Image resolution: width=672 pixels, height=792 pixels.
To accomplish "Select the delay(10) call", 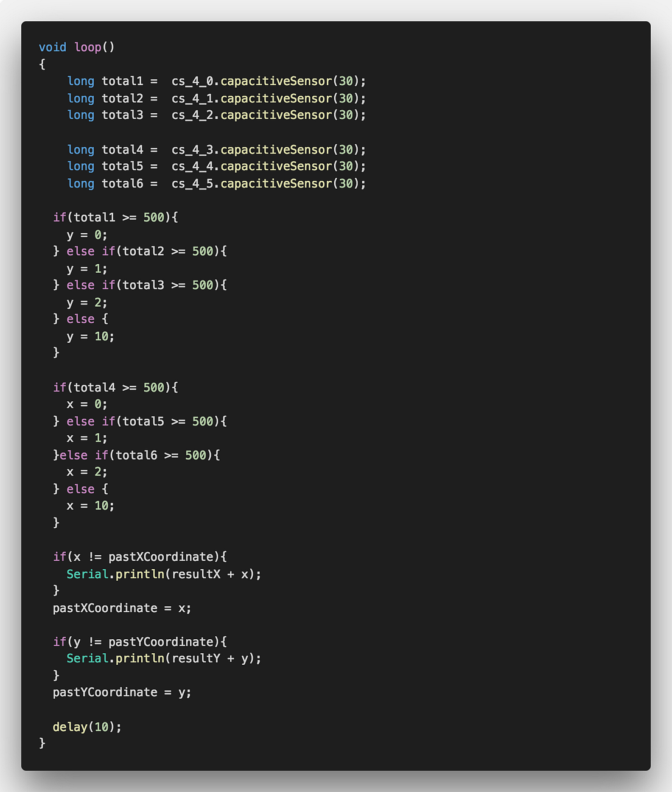I will [85, 726].
